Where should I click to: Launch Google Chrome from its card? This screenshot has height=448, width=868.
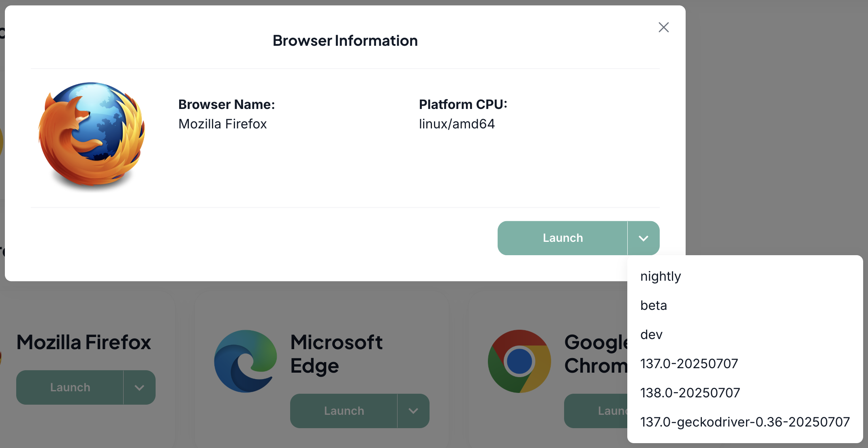click(x=596, y=411)
